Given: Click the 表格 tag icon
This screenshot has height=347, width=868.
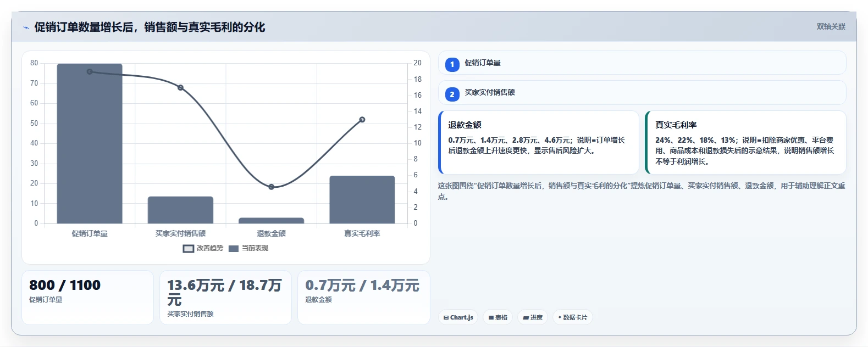Looking at the screenshot, I should pyautogui.click(x=491, y=317).
